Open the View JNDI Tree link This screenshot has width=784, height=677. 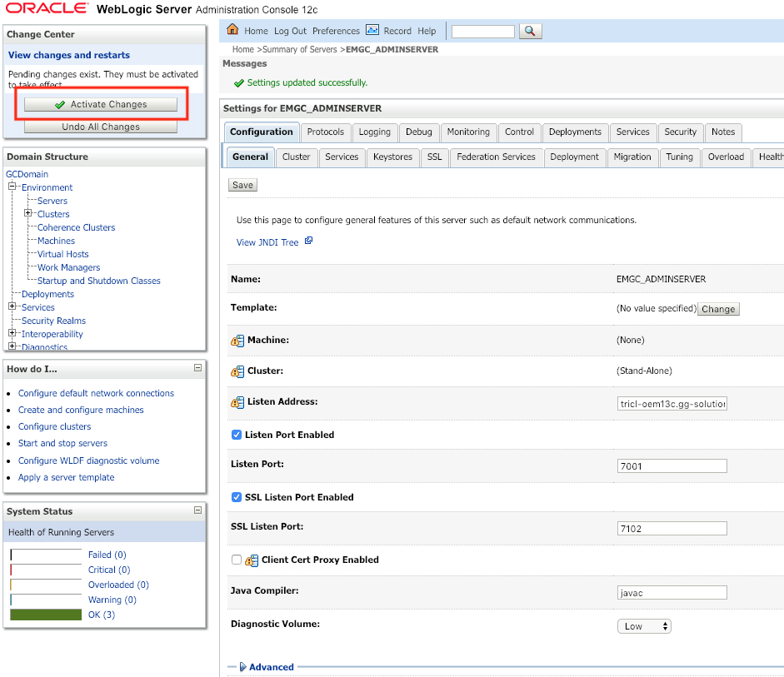[267, 242]
